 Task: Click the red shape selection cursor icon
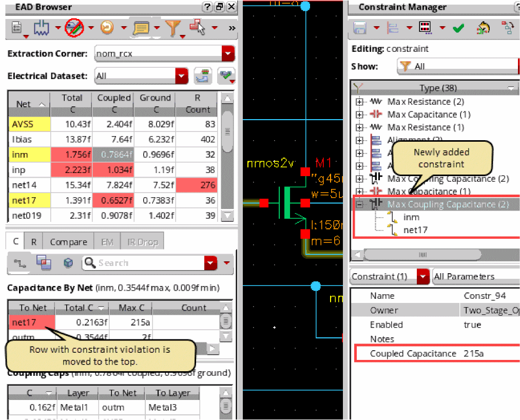(x=197, y=27)
